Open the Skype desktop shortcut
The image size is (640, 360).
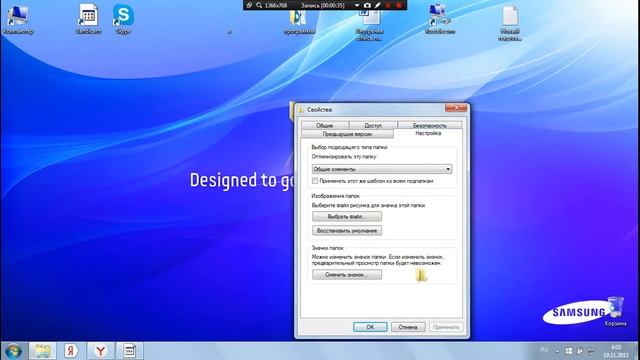pos(123,19)
